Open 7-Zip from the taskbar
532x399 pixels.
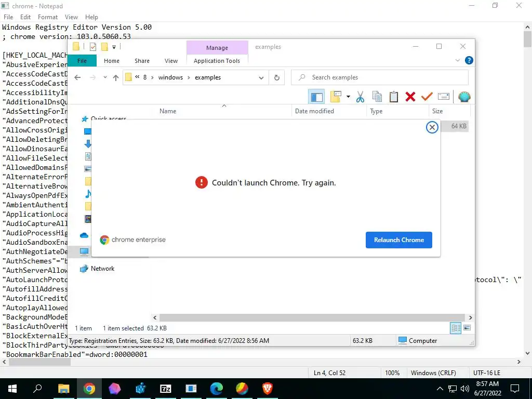click(x=166, y=389)
